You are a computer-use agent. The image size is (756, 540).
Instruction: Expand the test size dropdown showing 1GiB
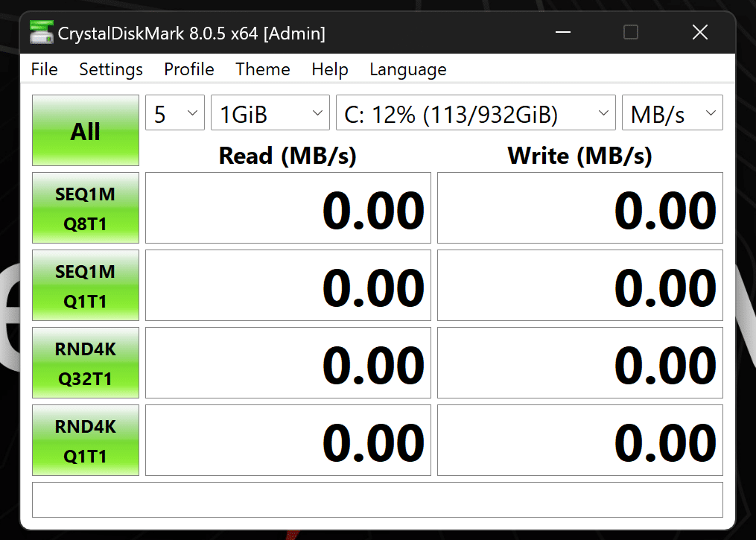tap(270, 112)
